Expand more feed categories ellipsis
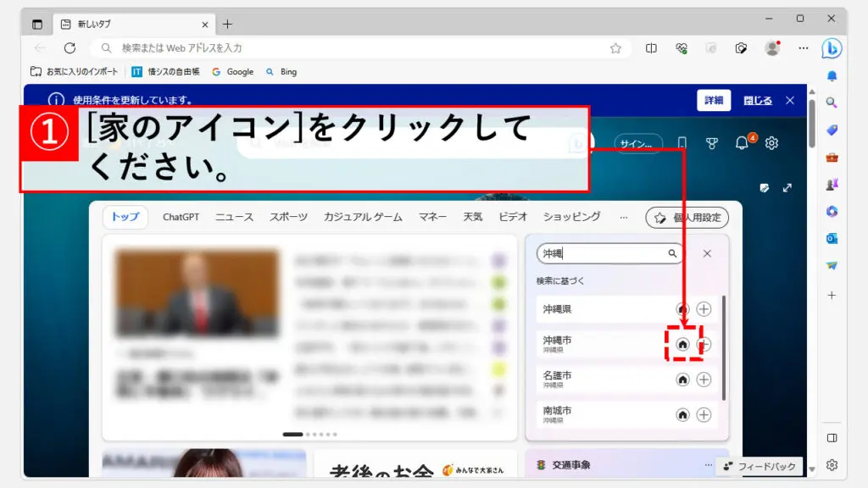This screenshot has height=488, width=868. click(624, 217)
